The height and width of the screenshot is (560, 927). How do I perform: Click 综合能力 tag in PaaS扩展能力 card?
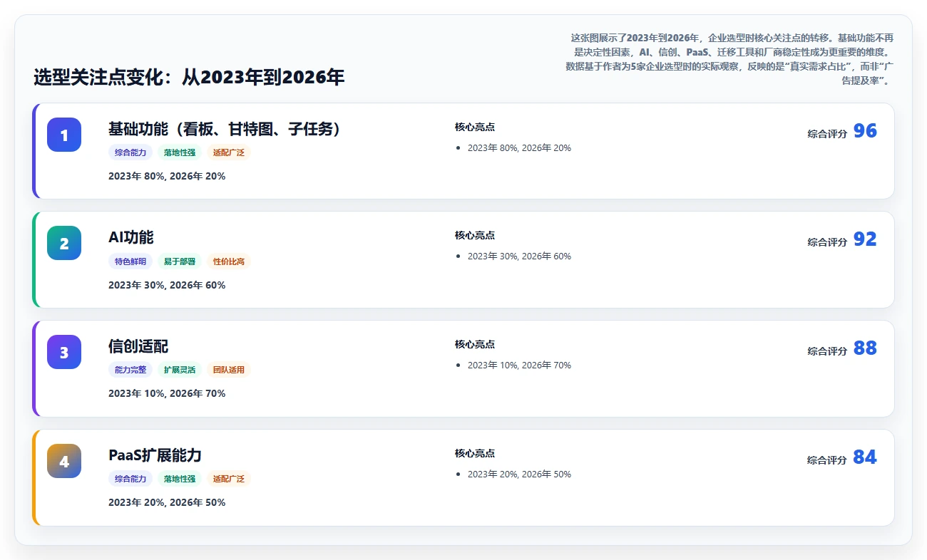130,479
